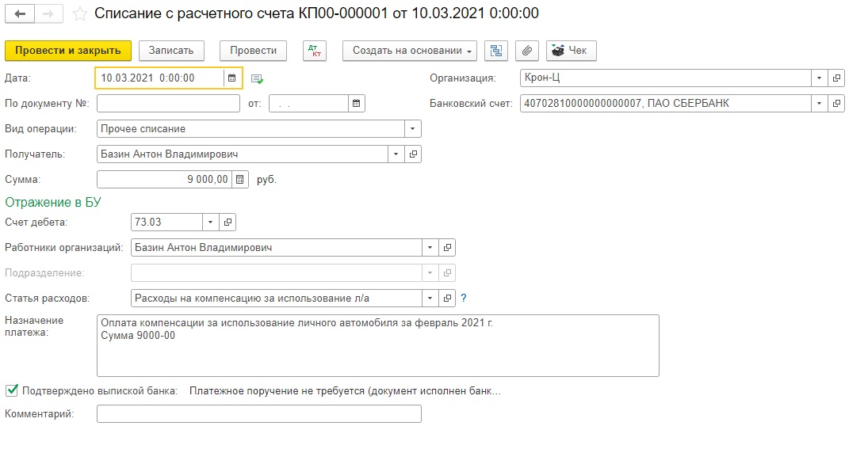Click the Чек button
Screen dimensions: 868x449
coord(571,51)
